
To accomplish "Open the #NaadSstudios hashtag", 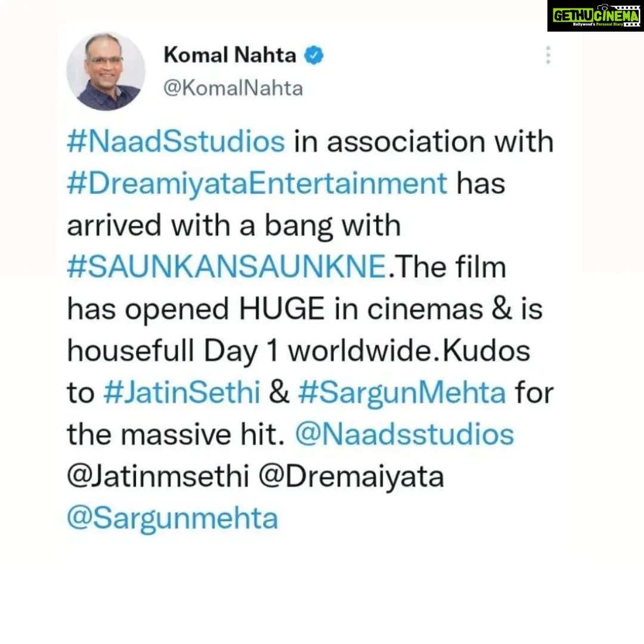I will 176,142.
